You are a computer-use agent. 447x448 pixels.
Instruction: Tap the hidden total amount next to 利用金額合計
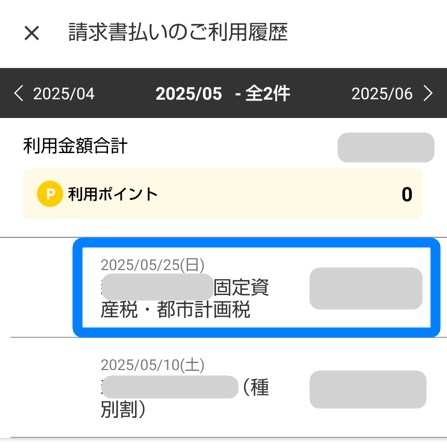(386, 147)
